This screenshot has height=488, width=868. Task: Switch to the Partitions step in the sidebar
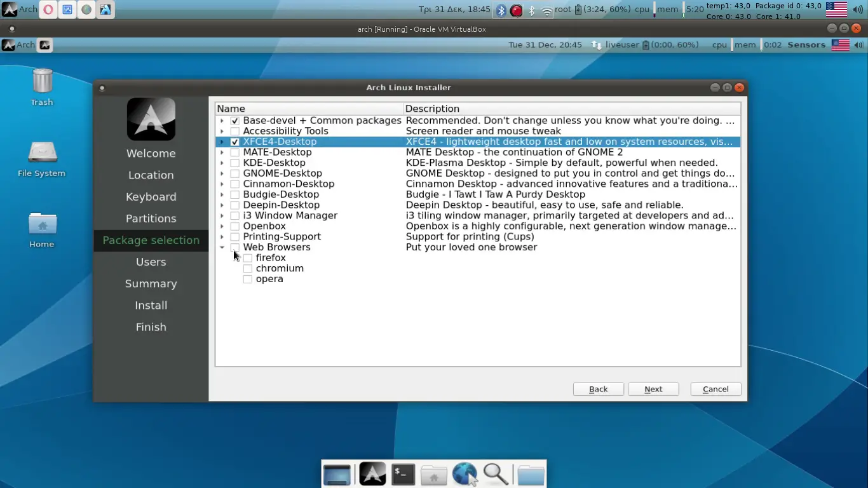tap(151, 218)
